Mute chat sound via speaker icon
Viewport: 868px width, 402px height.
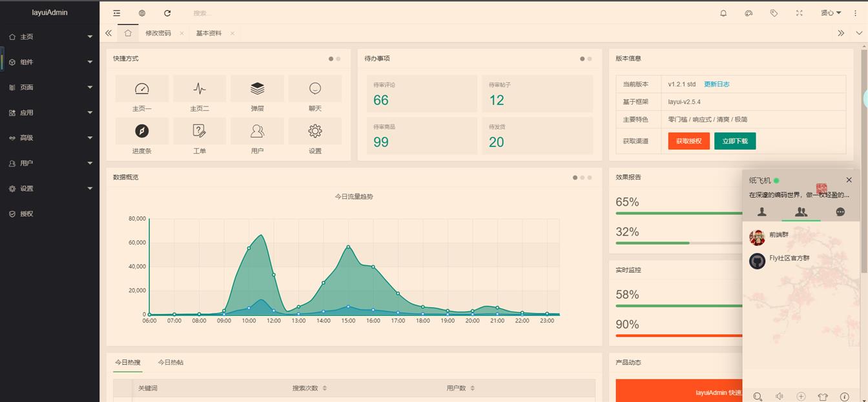(780, 397)
